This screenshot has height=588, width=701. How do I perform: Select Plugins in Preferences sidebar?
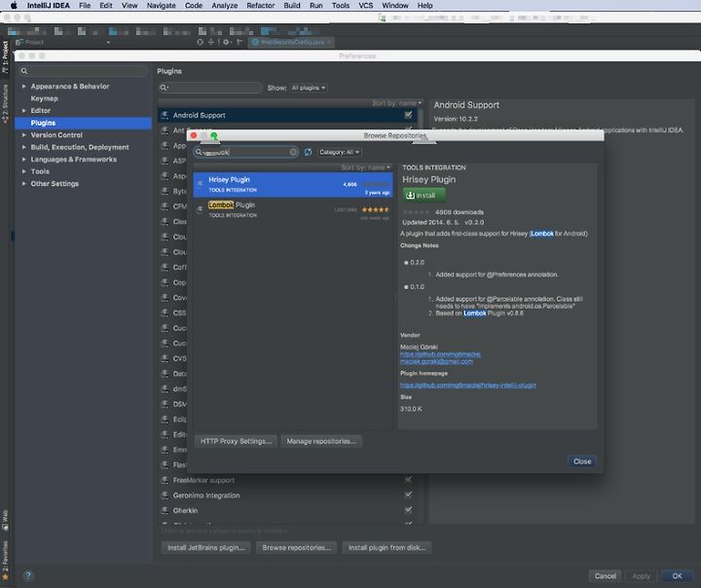click(83, 123)
